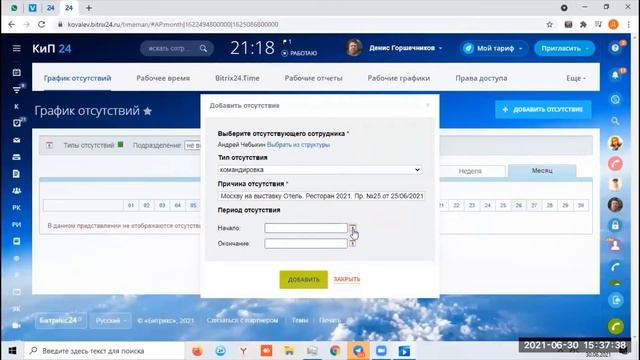
Task: Open the Рабочие отчеты tab
Action: [313, 78]
